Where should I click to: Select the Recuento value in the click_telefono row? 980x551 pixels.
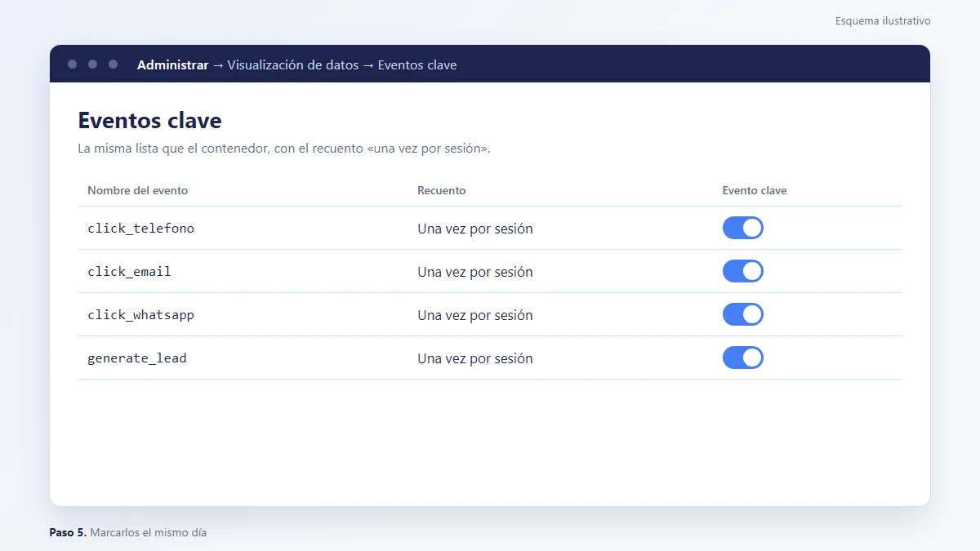coord(475,229)
